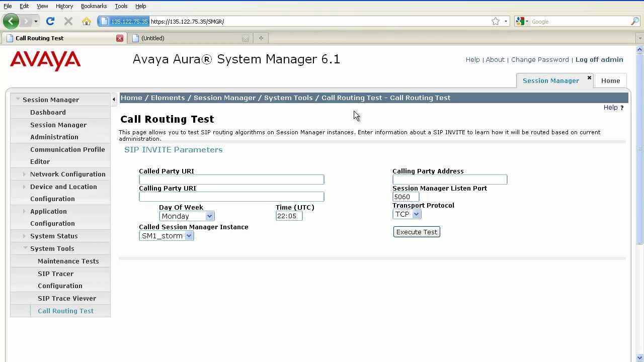
Task: Click the Change Password link
Action: coord(540,59)
